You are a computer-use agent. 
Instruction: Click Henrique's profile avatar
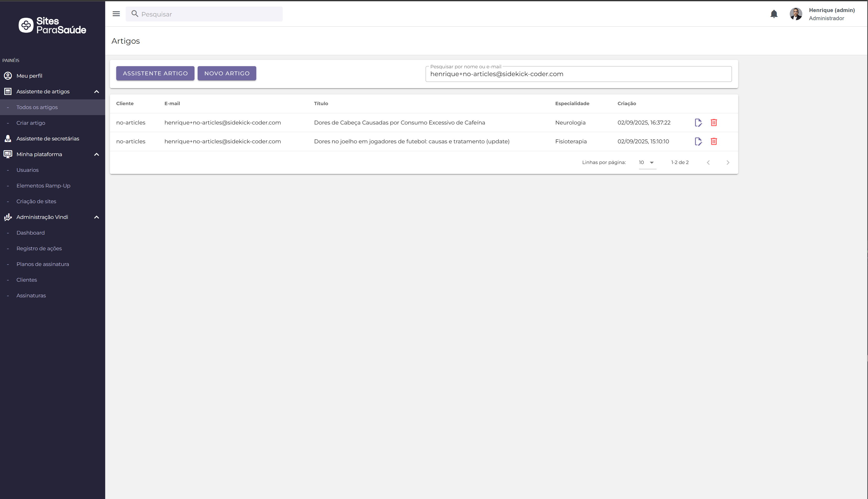[796, 14]
